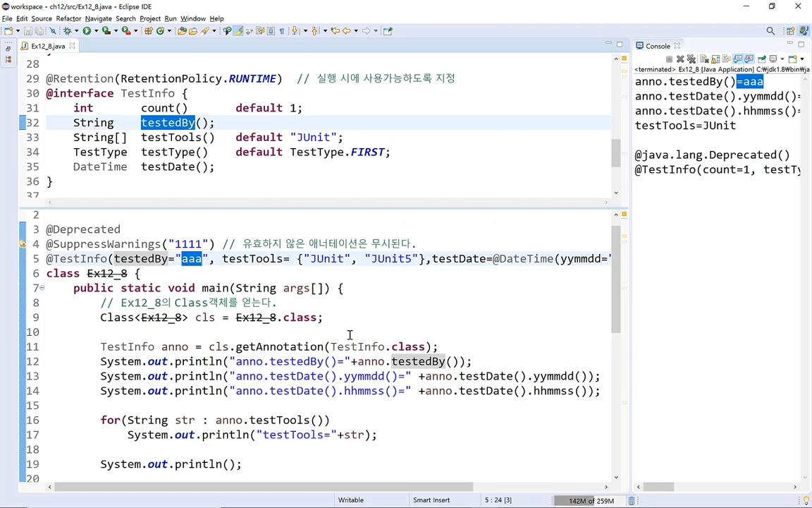
Task: Click the New file wizard icon
Action: point(8,31)
